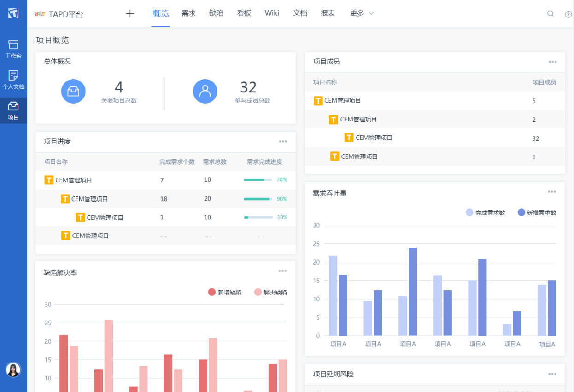Click the plus add icon in top bar

pyautogui.click(x=130, y=13)
